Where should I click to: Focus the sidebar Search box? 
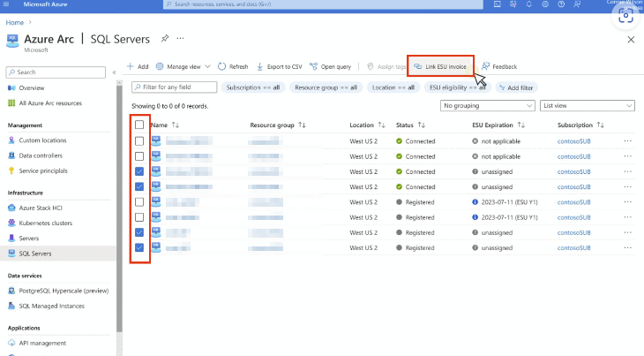point(56,72)
